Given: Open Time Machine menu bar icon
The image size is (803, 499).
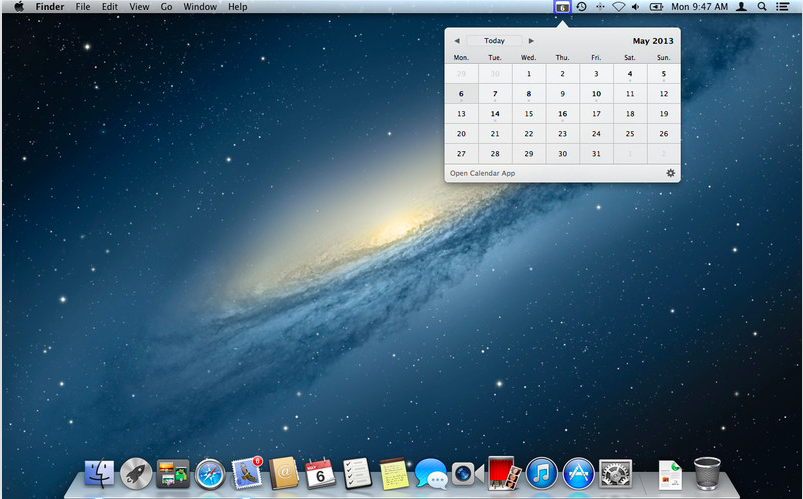Looking at the screenshot, I should [581, 7].
